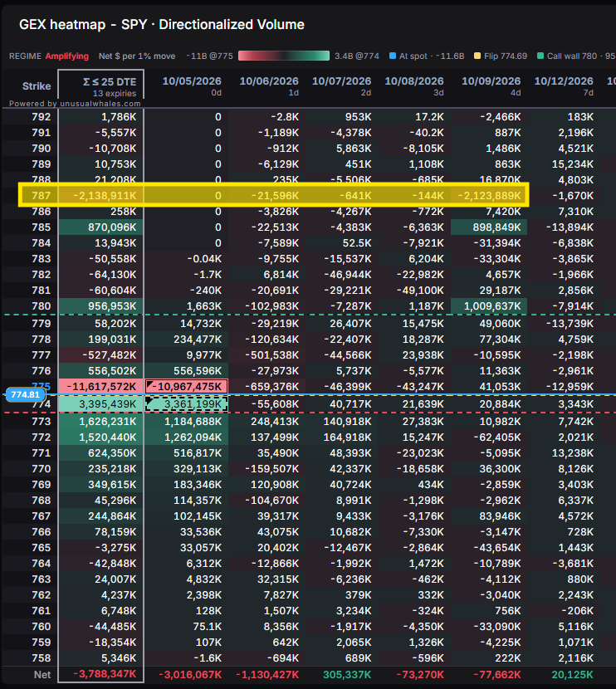The width and height of the screenshot is (616, 689).
Task: Click the 15,234K cell at strike 789
Action: [x=564, y=164]
